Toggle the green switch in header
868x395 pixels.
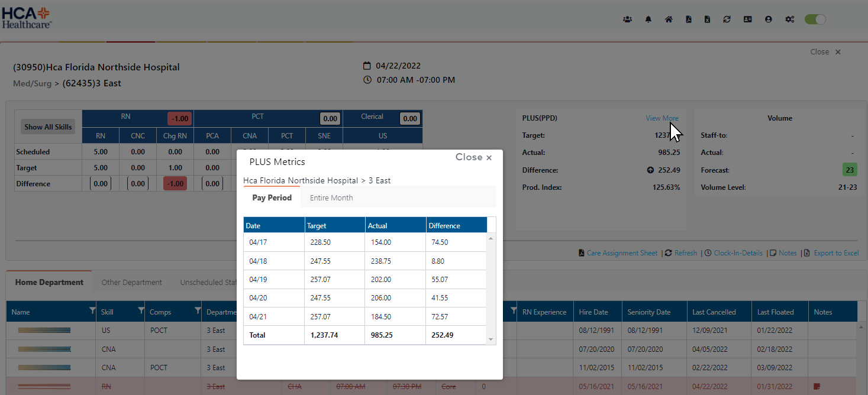815,20
